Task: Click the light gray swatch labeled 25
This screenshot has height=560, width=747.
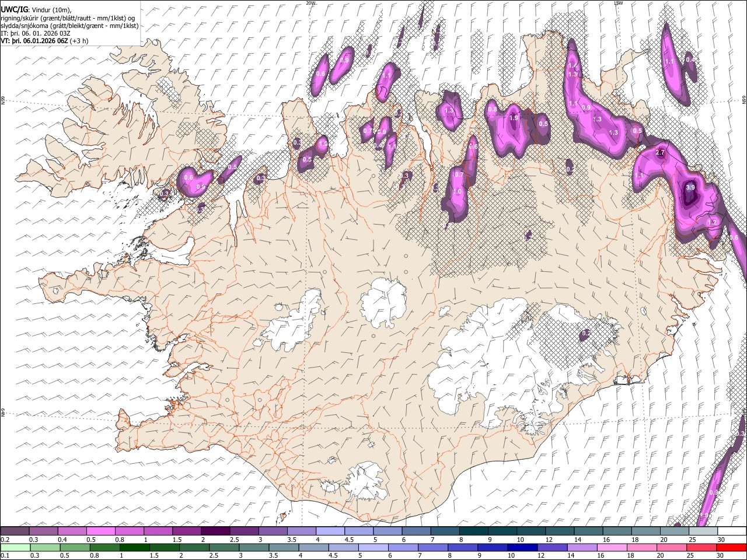Action: click(703, 531)
